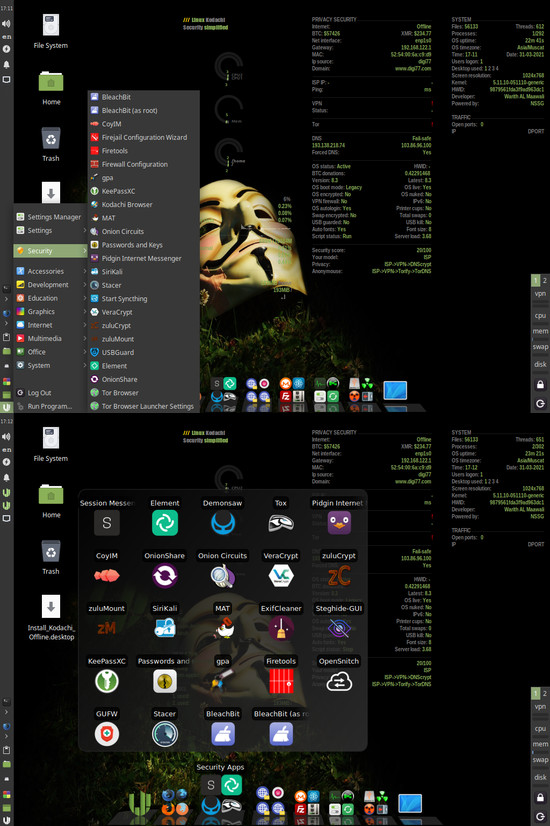Expand the Development submenu
This screenshot has height=826, width=550.
click(51, 284)
